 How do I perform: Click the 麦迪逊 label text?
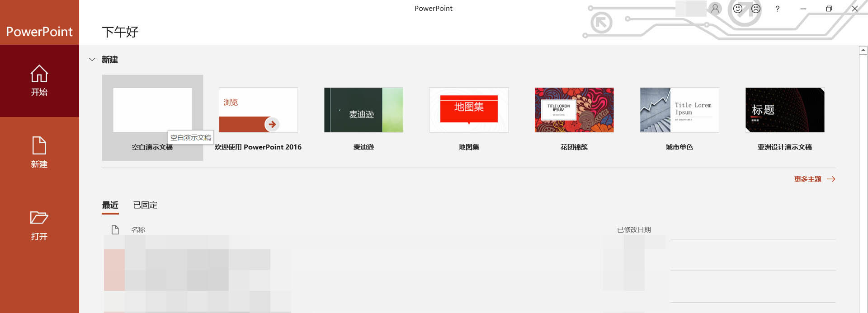click(363, 147)
